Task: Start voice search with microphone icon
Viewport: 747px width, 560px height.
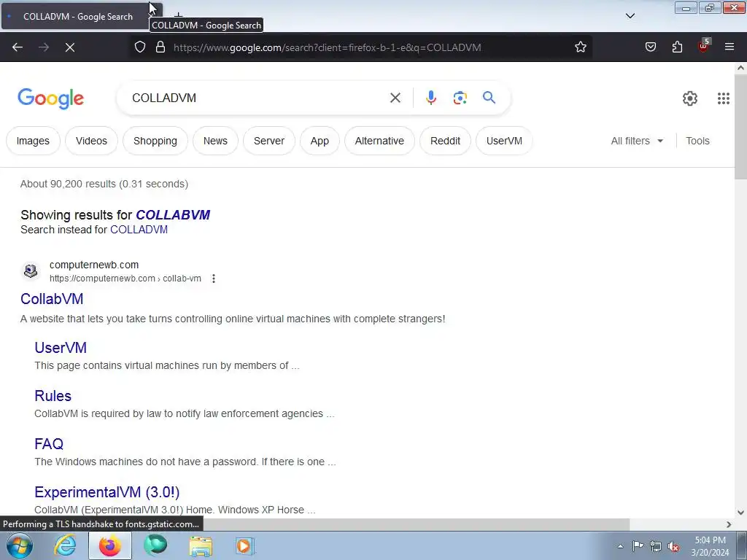Action: (x=430, y=98)
